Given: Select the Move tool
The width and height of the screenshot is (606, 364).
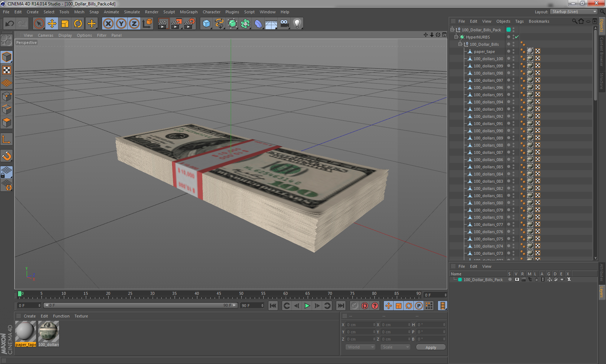Looking at the screenshot, I should (x=52, y=24).
